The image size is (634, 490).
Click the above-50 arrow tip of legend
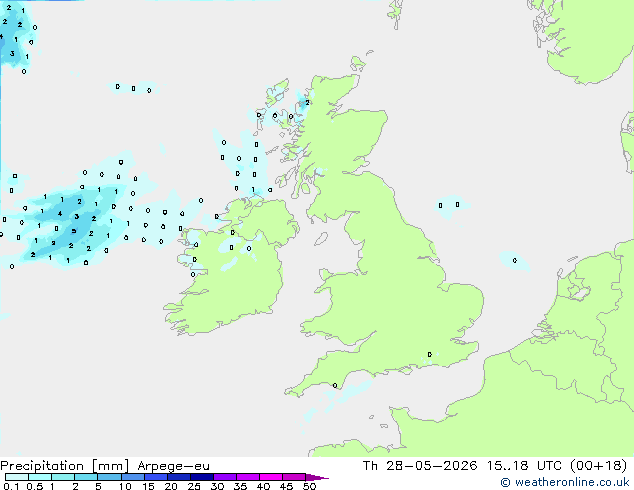(317, 477)
